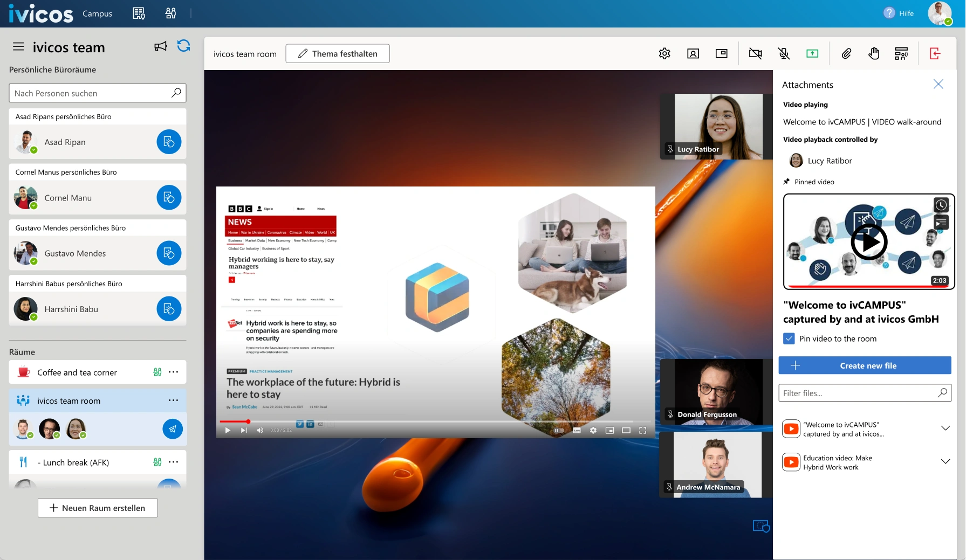Screen dimensions: 966x560
Task: Toggle the camera off icon
Action: pyautogui.click(x=755, y=53)
